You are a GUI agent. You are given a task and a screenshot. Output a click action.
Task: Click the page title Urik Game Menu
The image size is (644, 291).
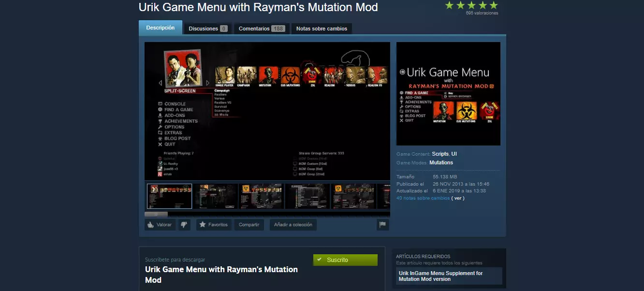(258, 7)
